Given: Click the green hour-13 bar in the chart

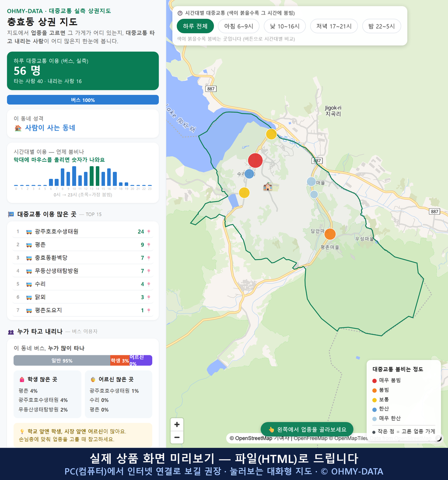Looking at the screenshot, I should coord(91,176).
